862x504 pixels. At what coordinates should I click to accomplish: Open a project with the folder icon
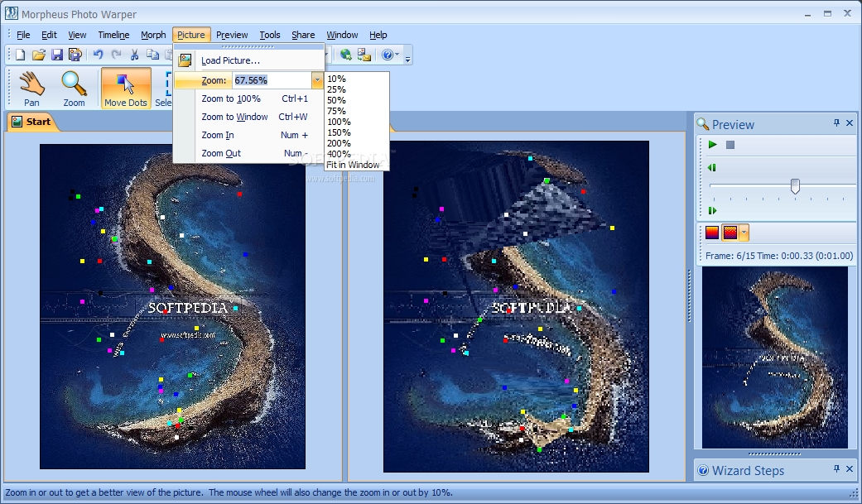click(38, 55)
